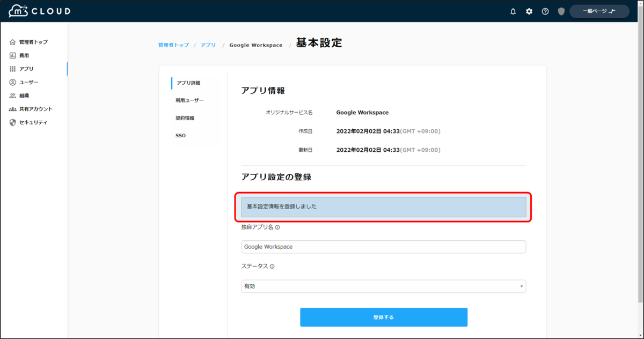The image size is (644, 339).
Task: Go to 管理者トップ in the sidebar
Action: 33,42
